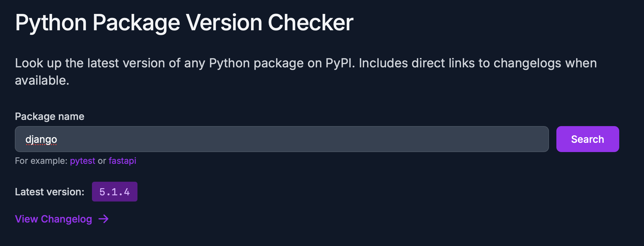Click the word "Package" in the page title

[136, 23]
